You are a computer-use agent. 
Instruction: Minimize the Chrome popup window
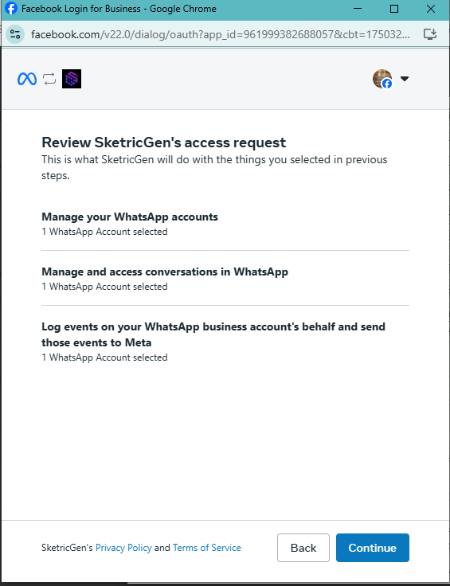pos(358,9)
